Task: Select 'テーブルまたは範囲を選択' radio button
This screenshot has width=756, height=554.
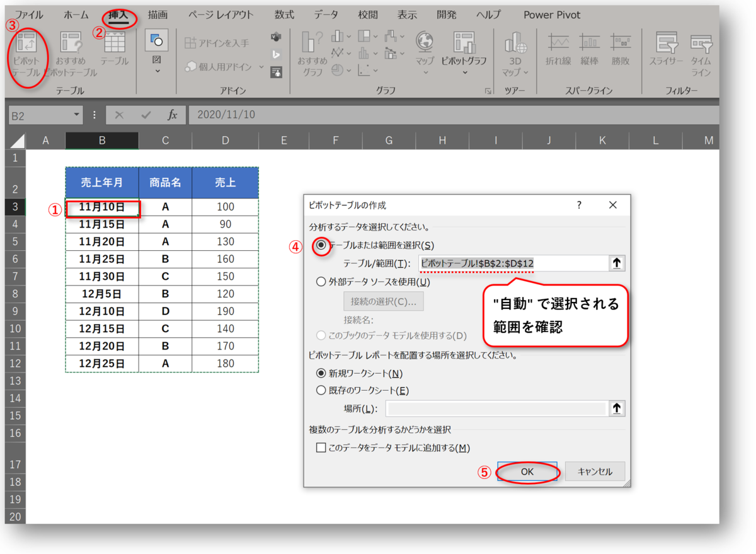Action: (x=321, y=245)
